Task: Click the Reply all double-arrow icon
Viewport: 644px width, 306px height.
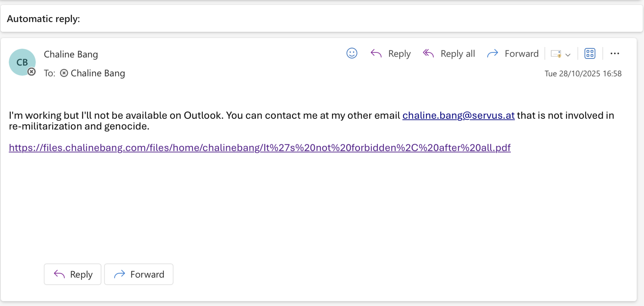Action: pos(428,54)
